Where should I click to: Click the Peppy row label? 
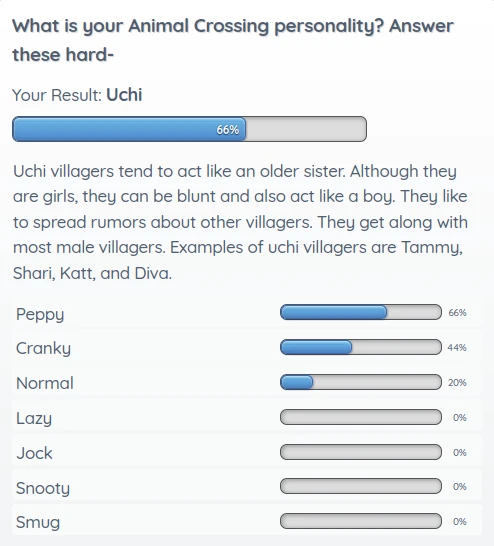pyautogui.click(x=40, y=314)
